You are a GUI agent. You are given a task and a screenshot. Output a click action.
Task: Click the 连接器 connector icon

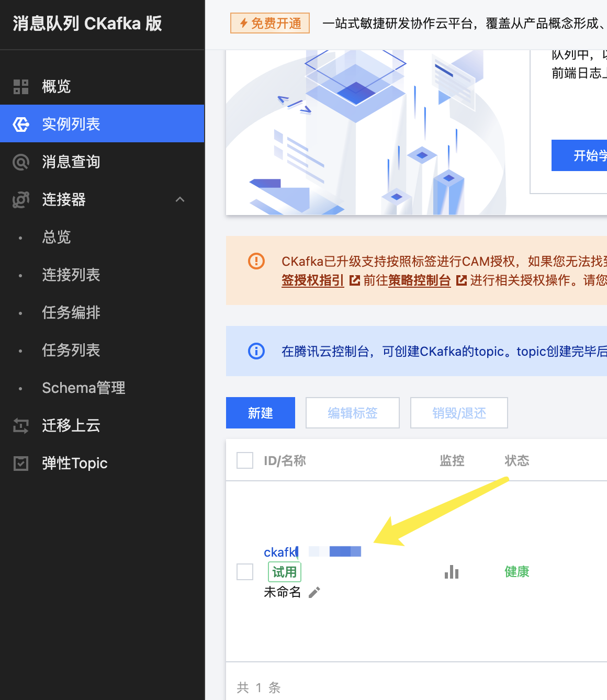[x=21, y=200]
